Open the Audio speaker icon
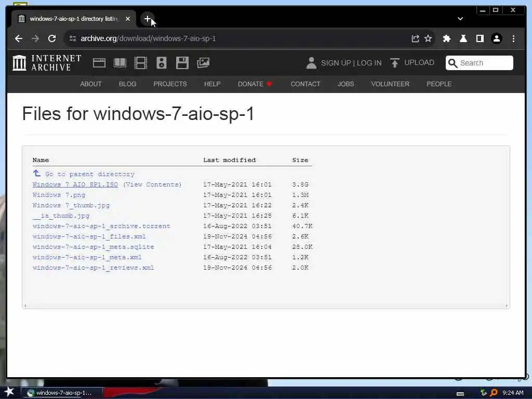This screenshot has height=399, width=532. point(162,63)
